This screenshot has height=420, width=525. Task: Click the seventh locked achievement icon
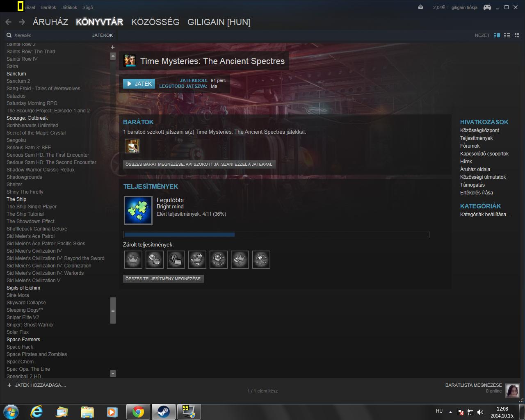[x=261, y=260]
